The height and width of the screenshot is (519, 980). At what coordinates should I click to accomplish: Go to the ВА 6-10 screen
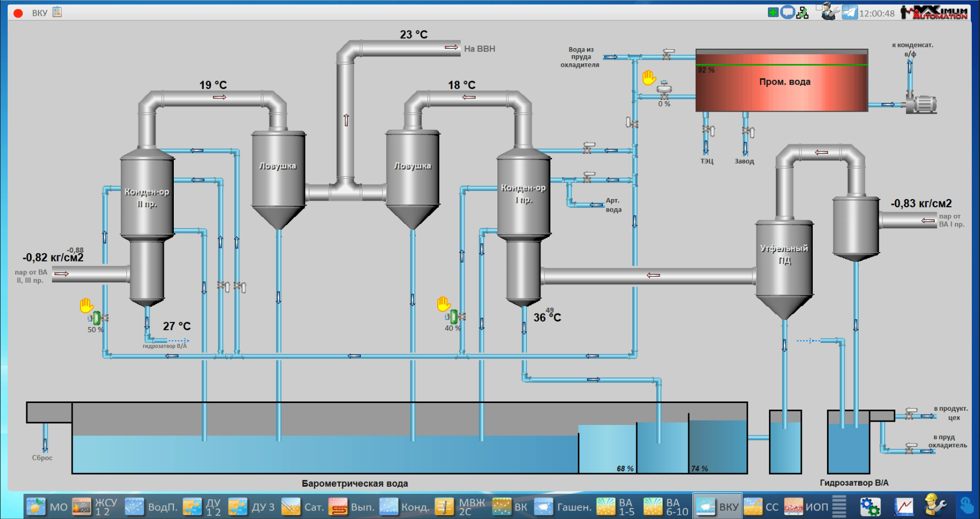(666, 506)
